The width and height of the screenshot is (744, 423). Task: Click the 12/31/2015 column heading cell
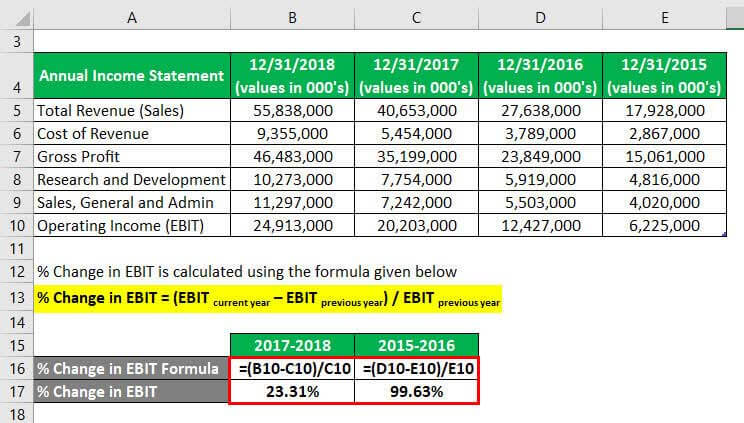[664, 76]
